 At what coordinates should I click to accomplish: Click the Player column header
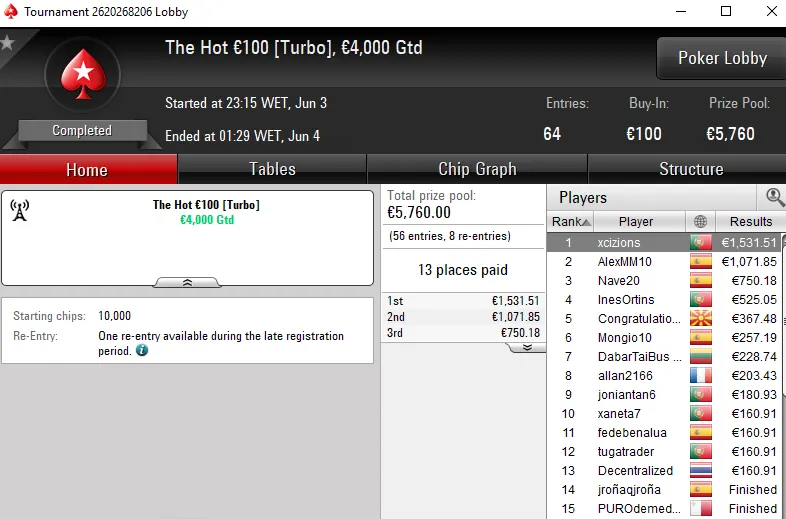coord(636,222)
